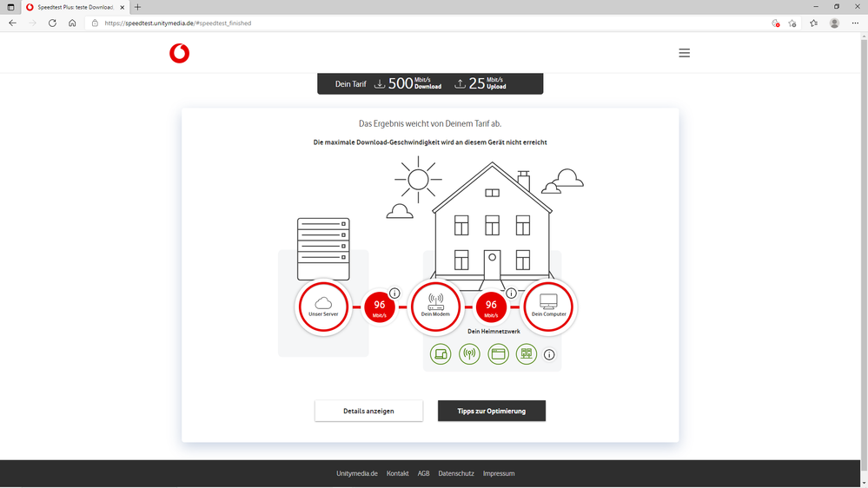
Task: Open the favorites collection icon
Action: [814, 23]
